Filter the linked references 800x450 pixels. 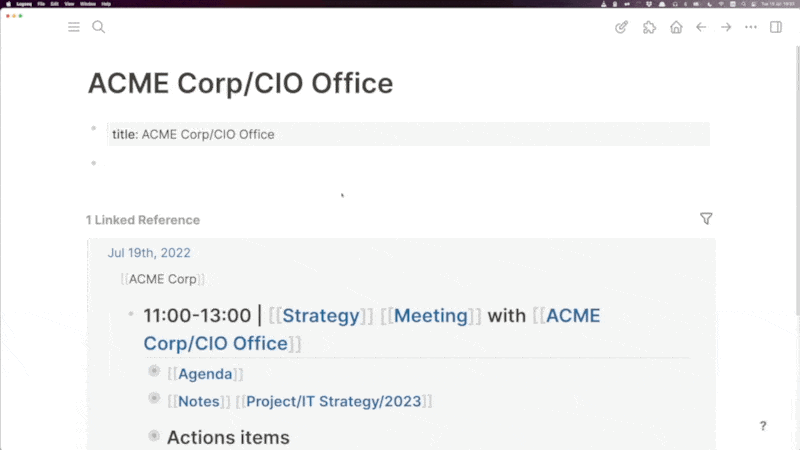coord(706,219)
